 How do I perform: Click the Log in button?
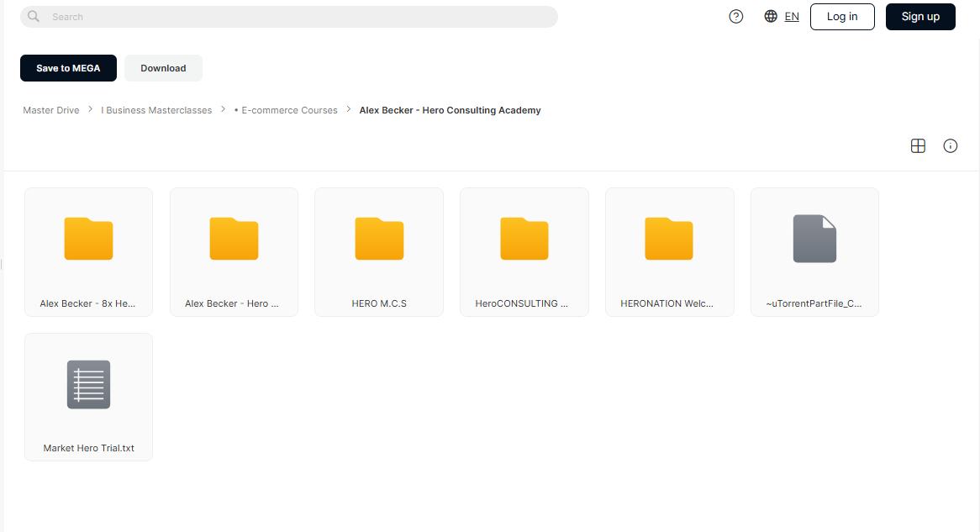842,17
